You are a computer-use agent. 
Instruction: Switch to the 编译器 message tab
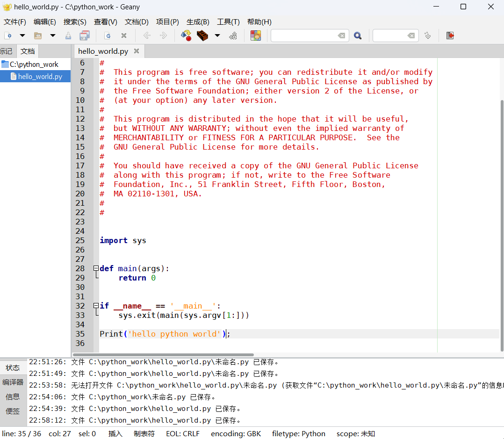click(13, 382)
